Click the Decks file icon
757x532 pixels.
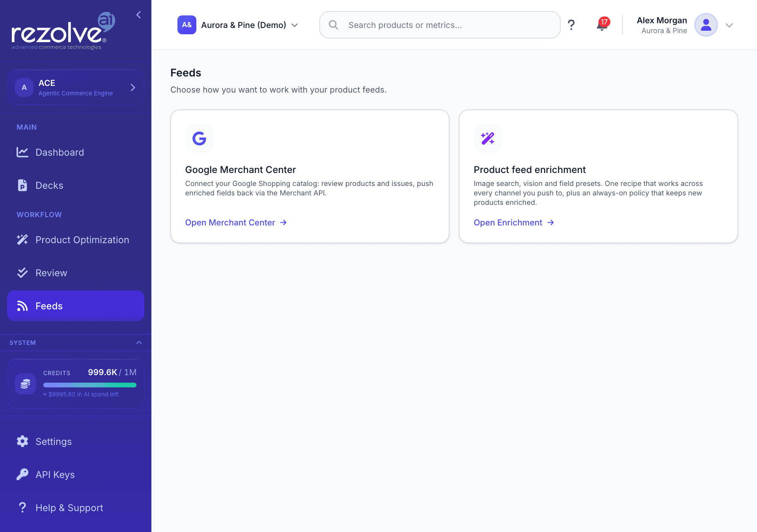[22, 185]
